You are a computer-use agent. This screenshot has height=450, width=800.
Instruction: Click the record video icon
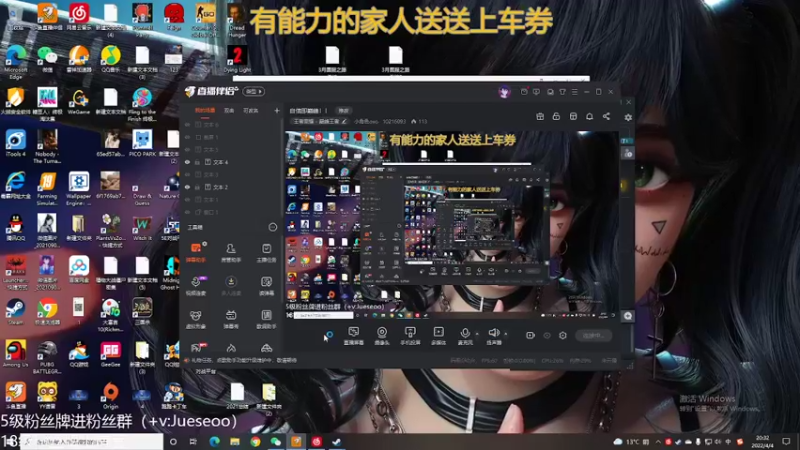530,335
